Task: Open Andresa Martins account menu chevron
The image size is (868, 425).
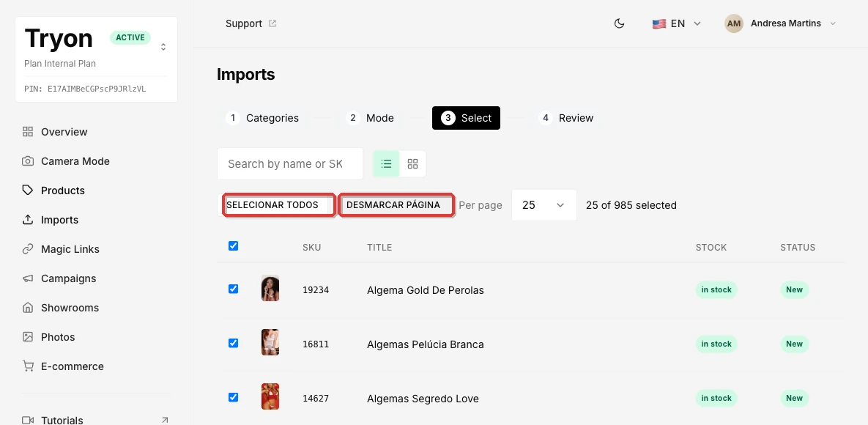Action: pos(832,24)
